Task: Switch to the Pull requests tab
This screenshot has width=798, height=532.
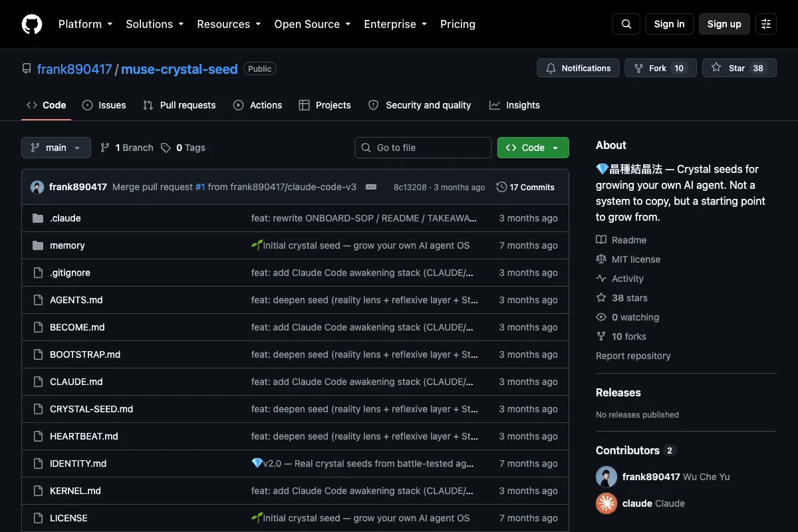Action: [180, 105]
